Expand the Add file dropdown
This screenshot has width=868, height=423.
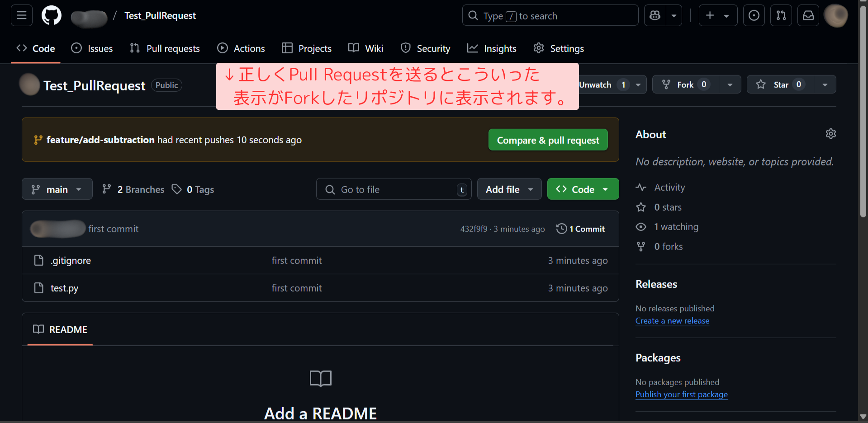tap(509, 189)
